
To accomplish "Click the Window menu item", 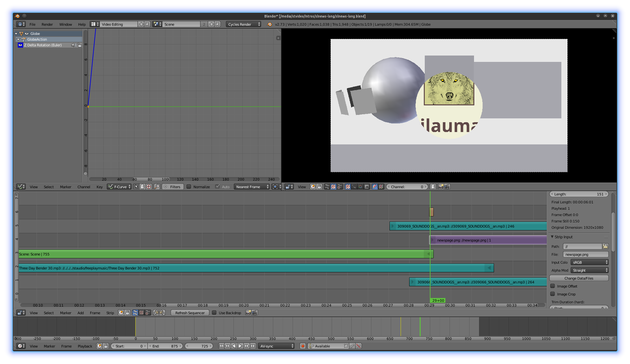I will (65, 24).
